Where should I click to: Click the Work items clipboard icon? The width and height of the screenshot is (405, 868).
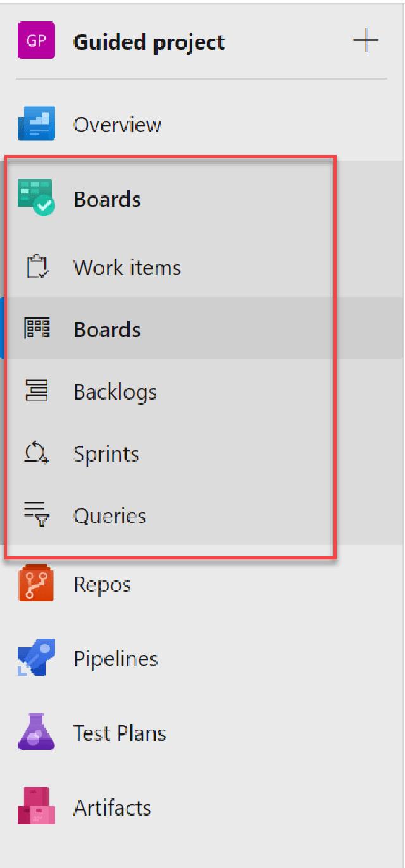36,267
